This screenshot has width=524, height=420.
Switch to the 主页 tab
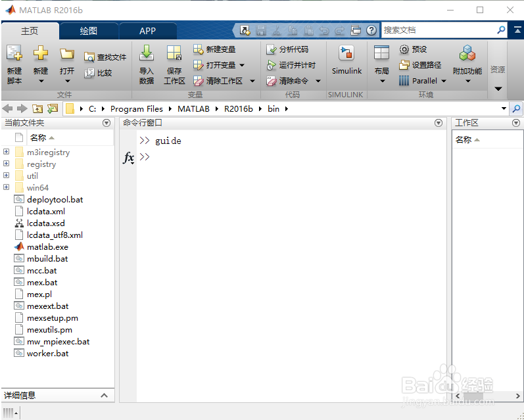[x=30, y=31]
